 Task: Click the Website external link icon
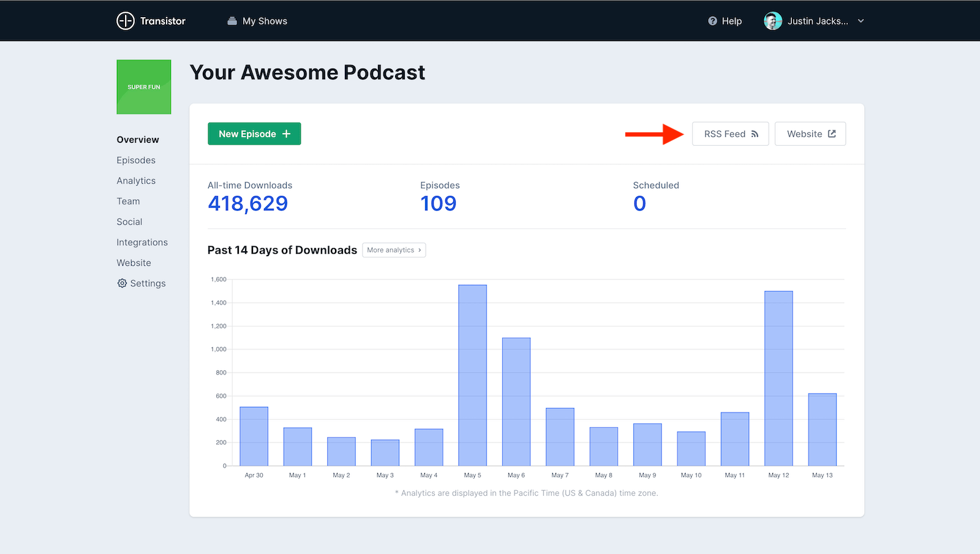[832, 134]
